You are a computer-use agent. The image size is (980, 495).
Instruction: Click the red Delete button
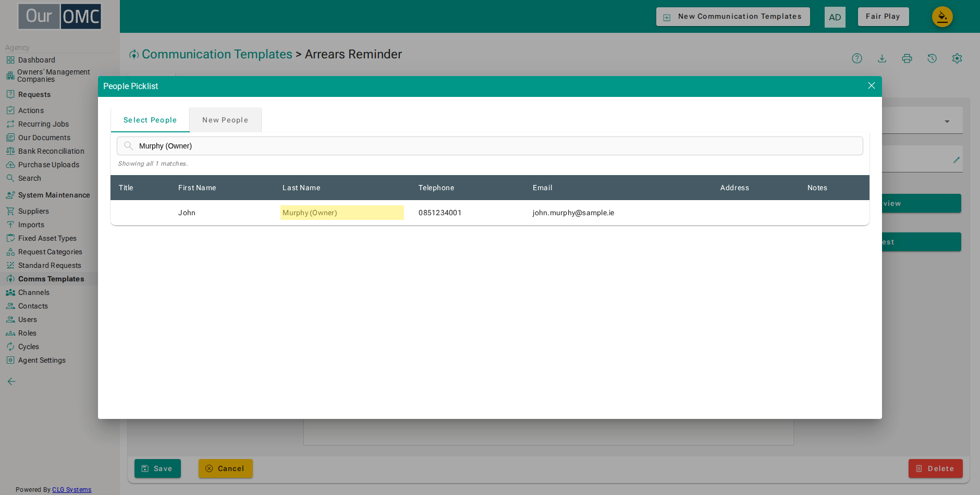tap(936, 468)
